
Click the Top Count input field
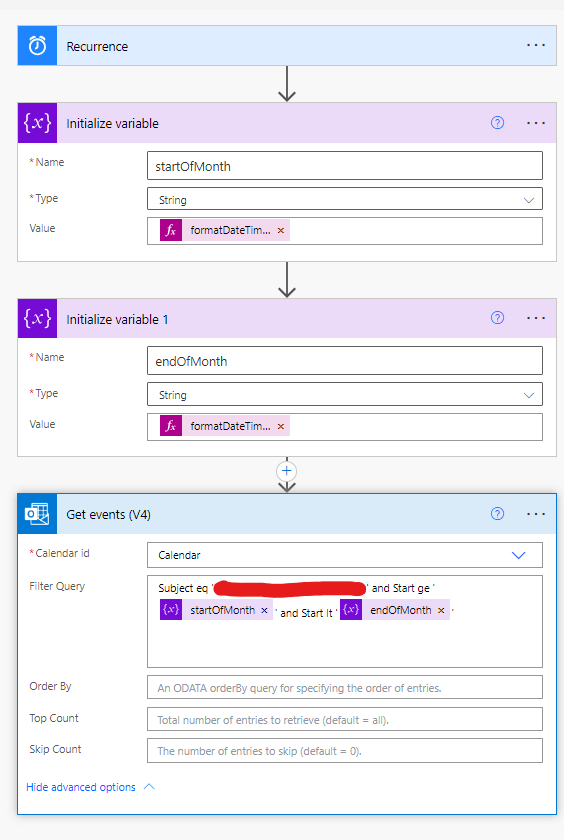pos(345,719)
